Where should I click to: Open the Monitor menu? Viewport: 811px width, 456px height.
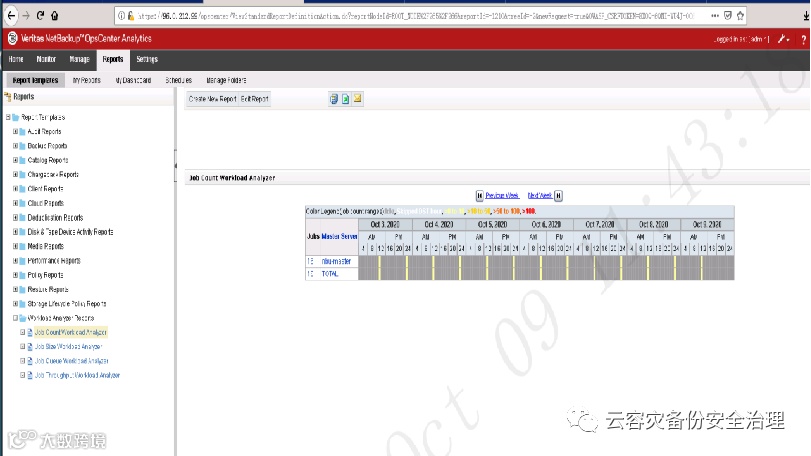pyautogui.click(x=46, y=59)
